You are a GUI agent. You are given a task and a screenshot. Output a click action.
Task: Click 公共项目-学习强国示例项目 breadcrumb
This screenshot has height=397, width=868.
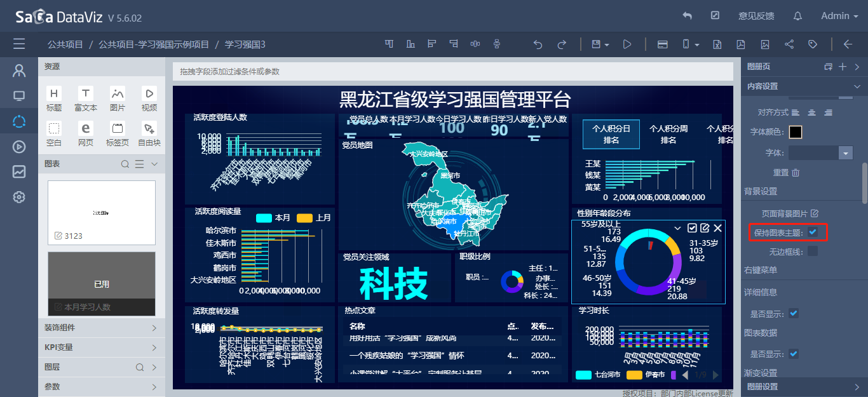(154, 44)
